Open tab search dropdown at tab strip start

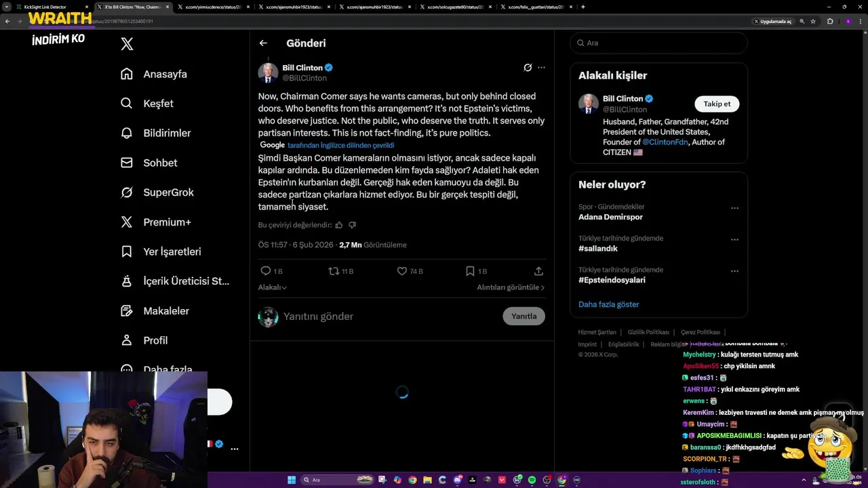[7, 7]
